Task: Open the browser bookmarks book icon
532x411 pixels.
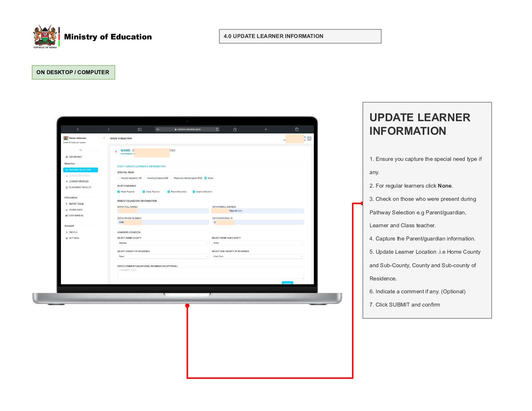Action: 140,129
